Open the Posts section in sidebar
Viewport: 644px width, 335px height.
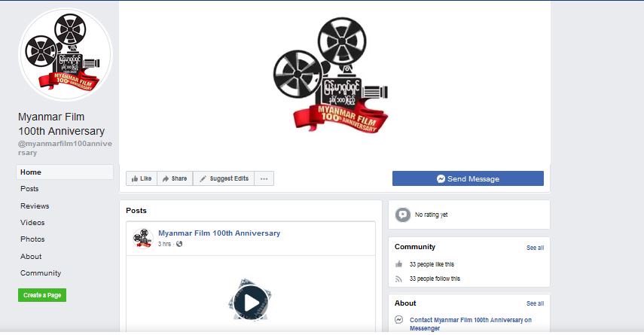click(x=29, y=189)
